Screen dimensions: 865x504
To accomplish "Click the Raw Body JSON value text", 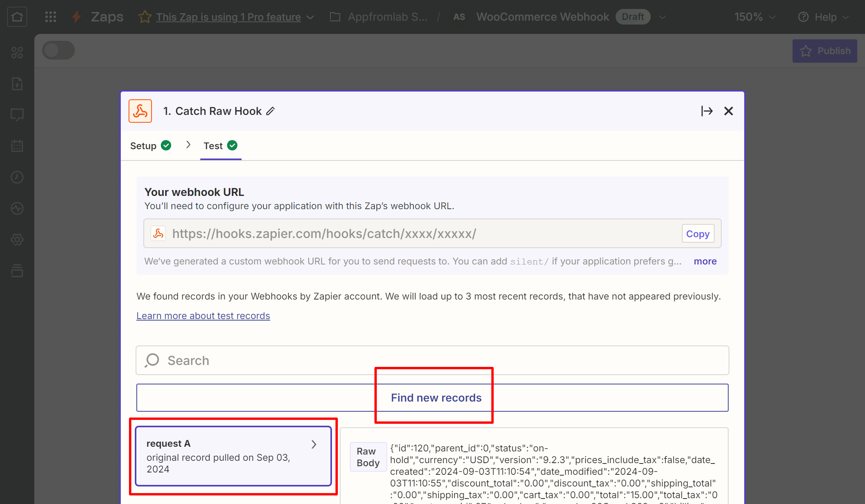I will point(553,473).
